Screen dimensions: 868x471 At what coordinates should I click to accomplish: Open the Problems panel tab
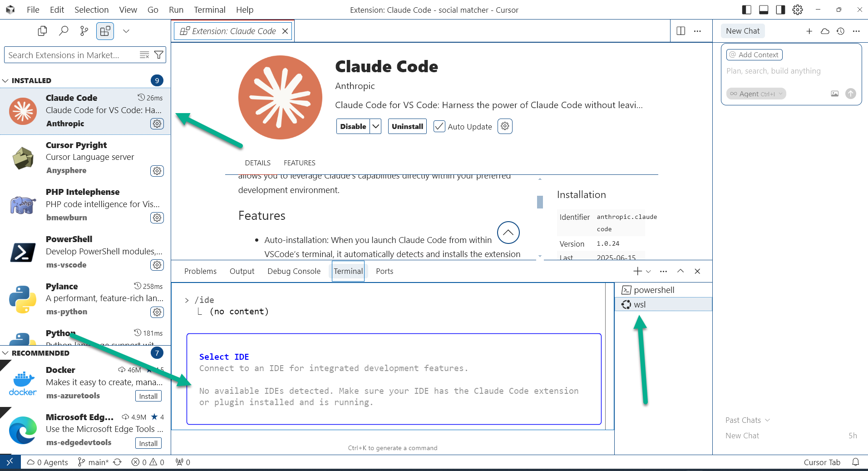coord(200,271)
